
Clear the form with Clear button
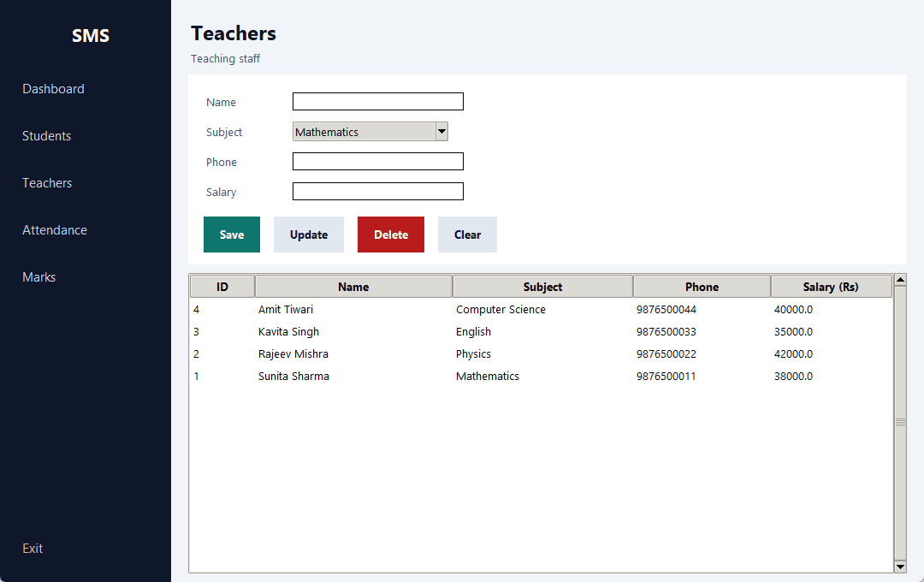467,235
